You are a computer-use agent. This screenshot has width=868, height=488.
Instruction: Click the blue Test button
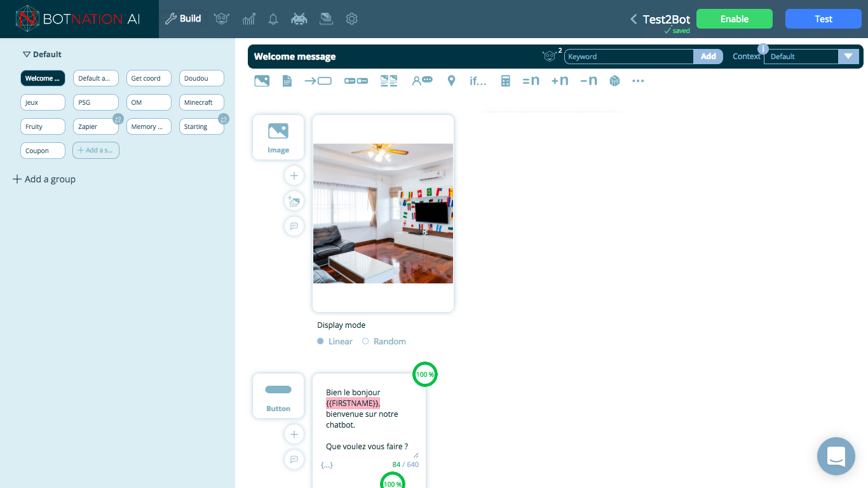pyautogui.click(x=823, y=19)
